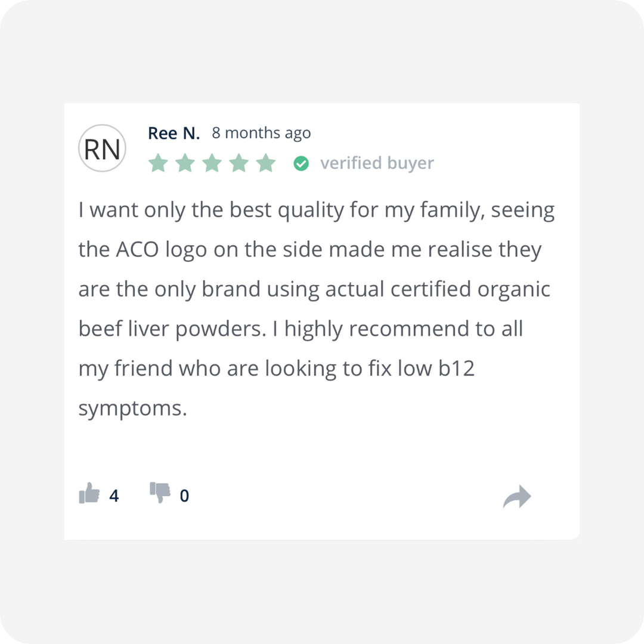Click the share arrow icon
The image size is (644, 644).
pyautogui.click(x=517, y=497)
